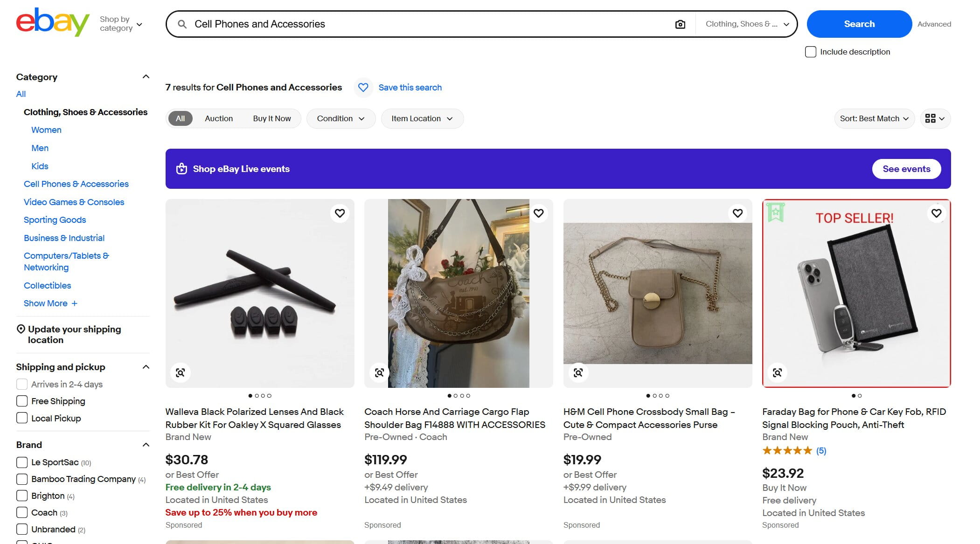Click the blue Search button
Image resolution: width=980 pixels, height=544 pixels.
tap(859, 24)
